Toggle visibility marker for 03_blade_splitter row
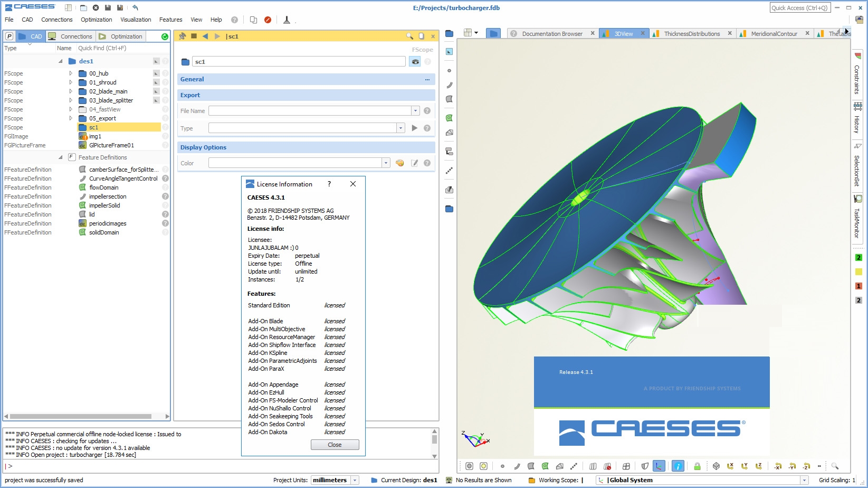This screenshot has height=488, width=868. pyautogui.click(x=156, y=100)
